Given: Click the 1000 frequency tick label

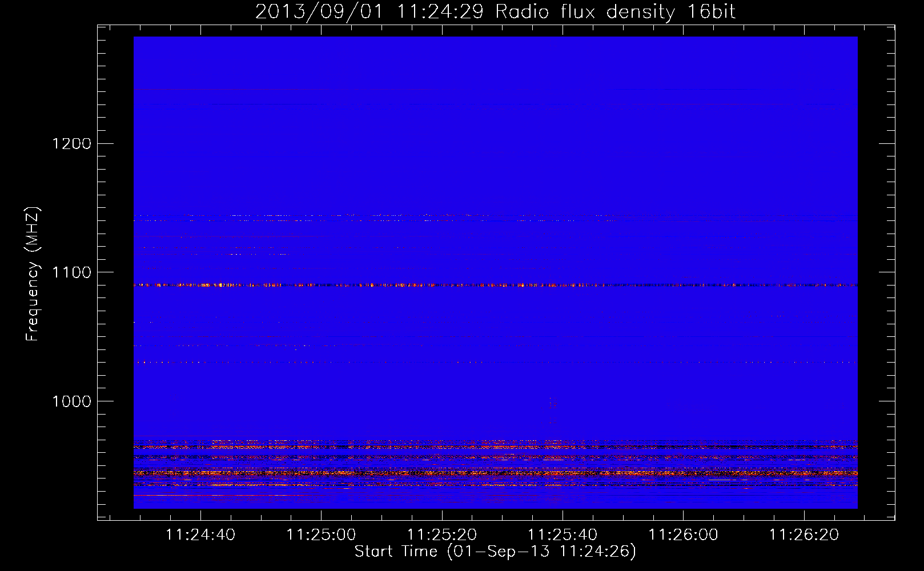Looking at the screenshot, I should 72,401.
